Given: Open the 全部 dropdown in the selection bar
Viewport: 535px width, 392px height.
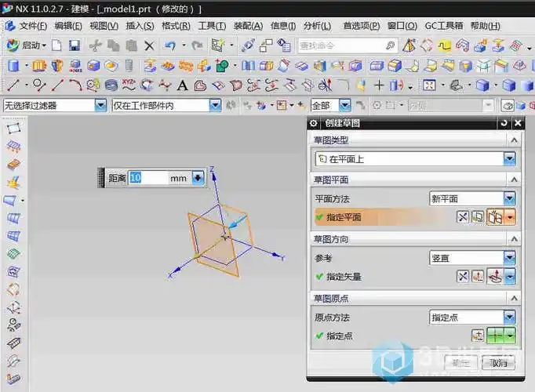Looking at the screenshot, I should pyautogui.click(x=345, y=105).
